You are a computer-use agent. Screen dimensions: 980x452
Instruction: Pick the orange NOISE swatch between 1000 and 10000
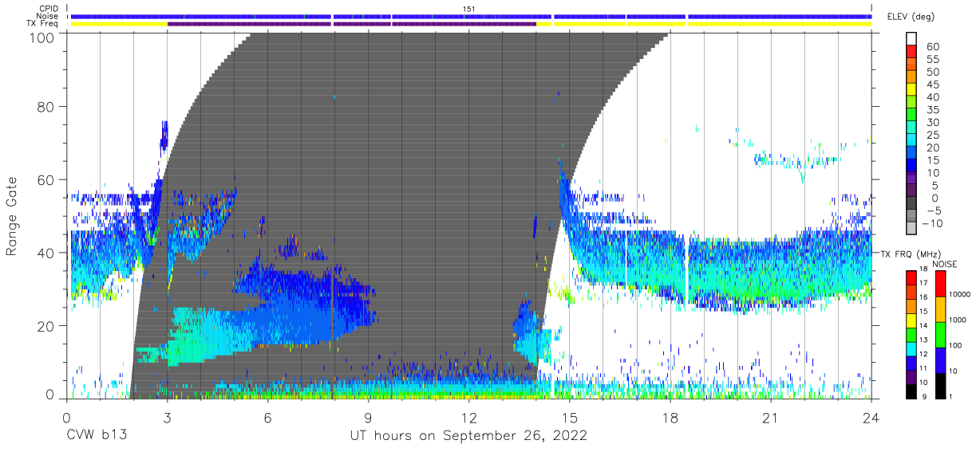pyautogui.click(x=939, y=308)
